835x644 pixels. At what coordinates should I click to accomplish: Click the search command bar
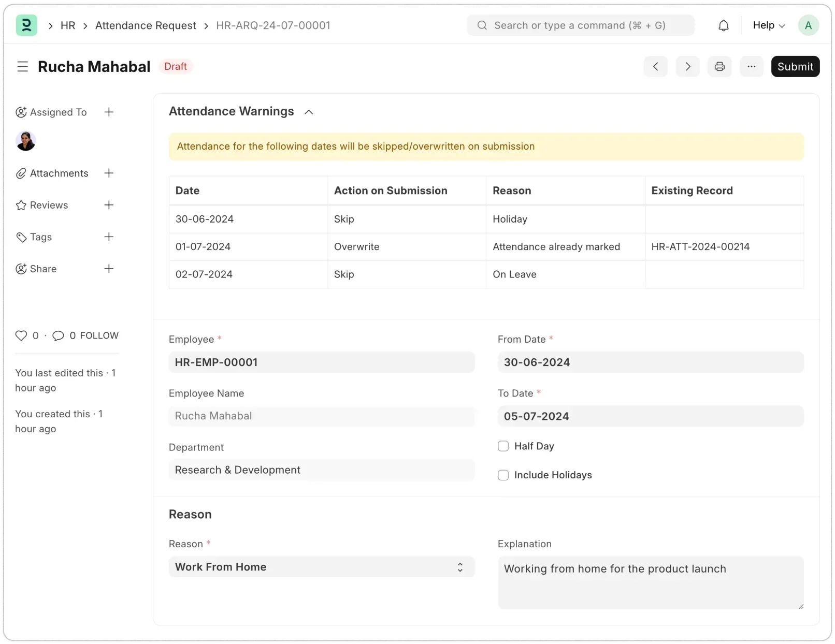click(580, 25)
